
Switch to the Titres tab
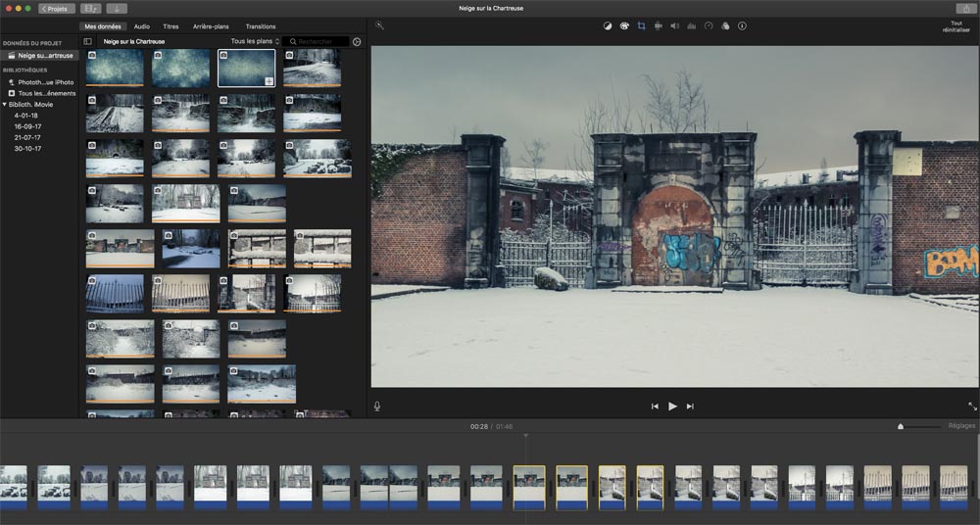coord(172,26)
